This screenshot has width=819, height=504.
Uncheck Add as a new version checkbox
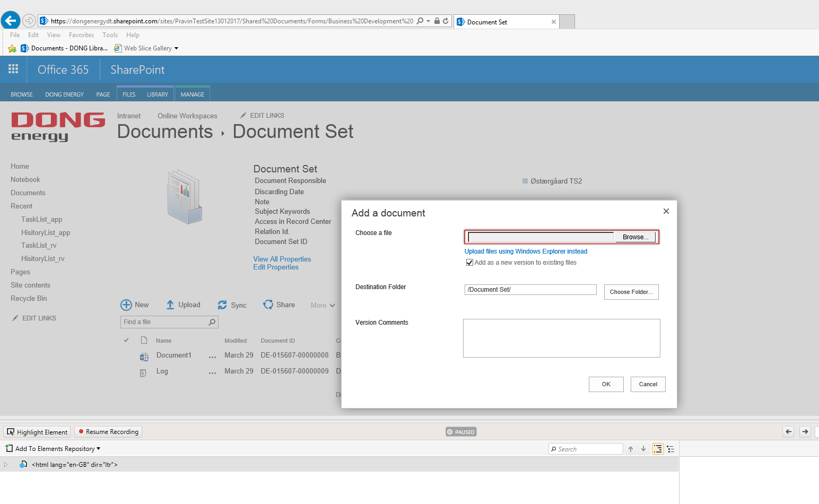[x=469, y=263]
